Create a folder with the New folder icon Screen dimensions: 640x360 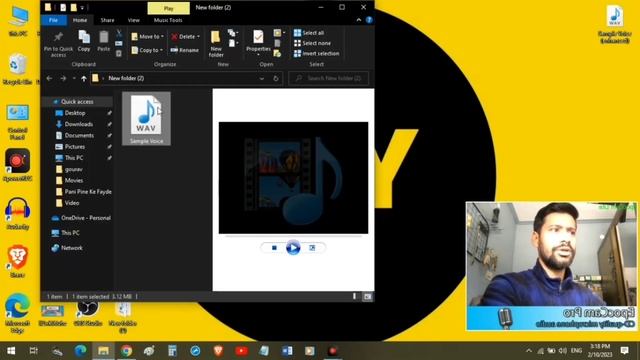[216, 37]
